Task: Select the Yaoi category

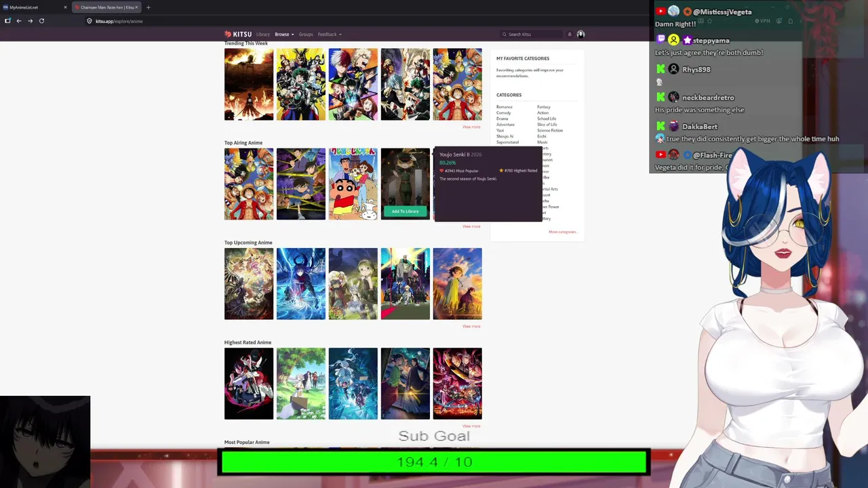Action: [500, 131]
